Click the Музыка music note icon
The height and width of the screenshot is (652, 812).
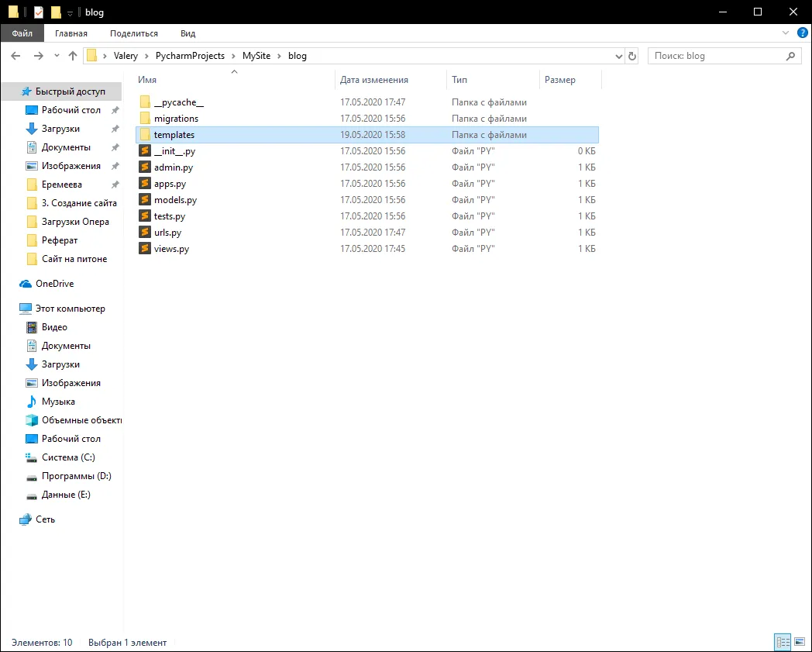click(32, 402)
